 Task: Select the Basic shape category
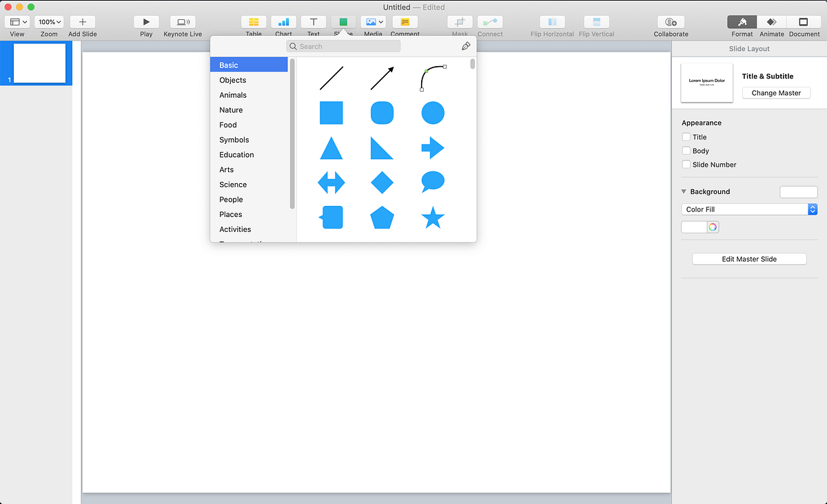click(x=249, y=65)
